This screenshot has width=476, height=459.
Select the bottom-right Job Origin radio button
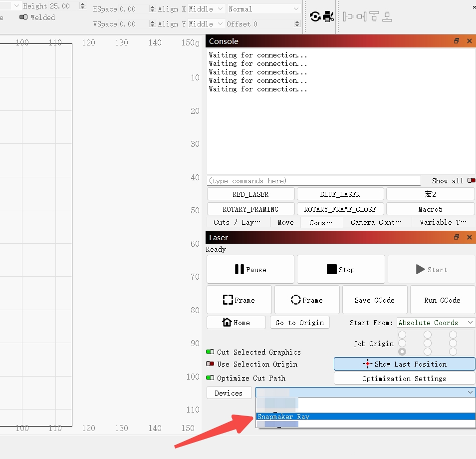coord(453,352)
